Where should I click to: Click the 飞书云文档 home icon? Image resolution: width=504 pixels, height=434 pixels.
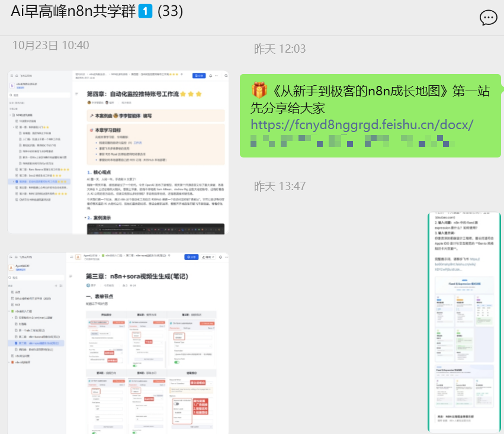[16, 75]
